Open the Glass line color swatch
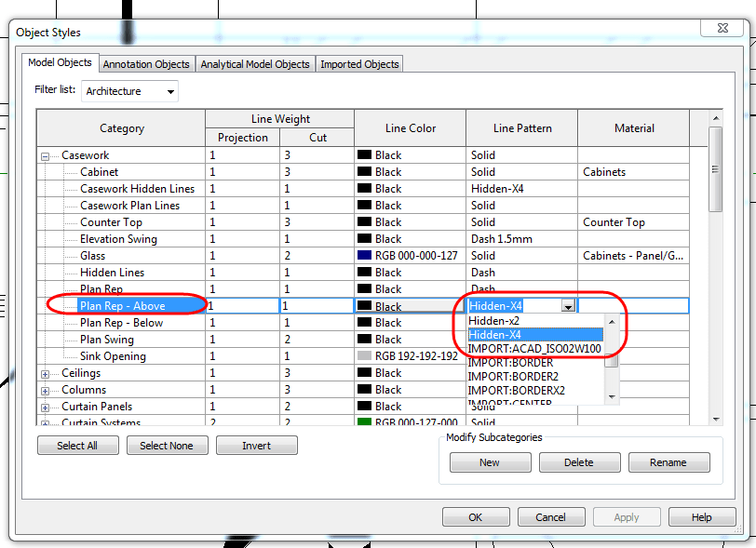756x548 pixels. point(364,255)
